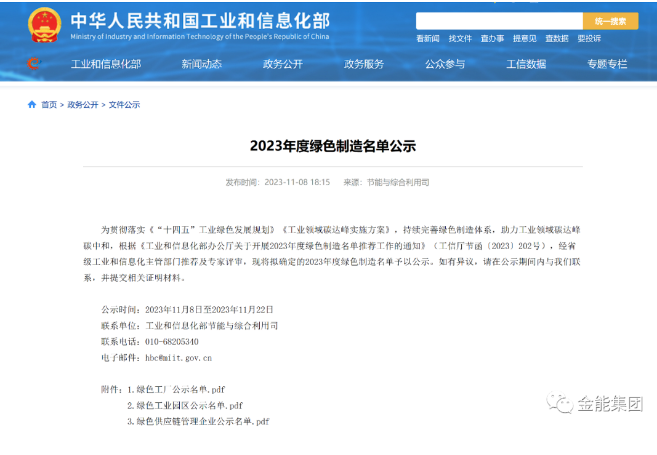This screenshot has height=455, width=657.
Task: Select 工业和信息化部 navigation menu
Action: 106,64
